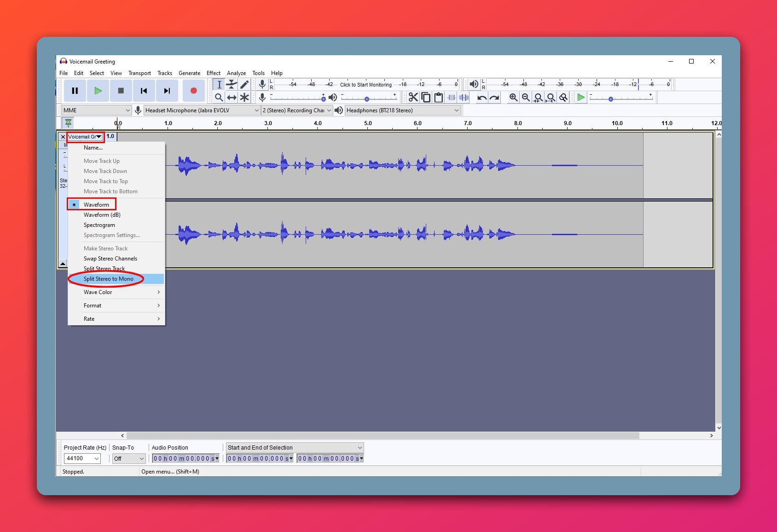Toggle the pinned play head button
777x532 pixels.
pos(68,123)
